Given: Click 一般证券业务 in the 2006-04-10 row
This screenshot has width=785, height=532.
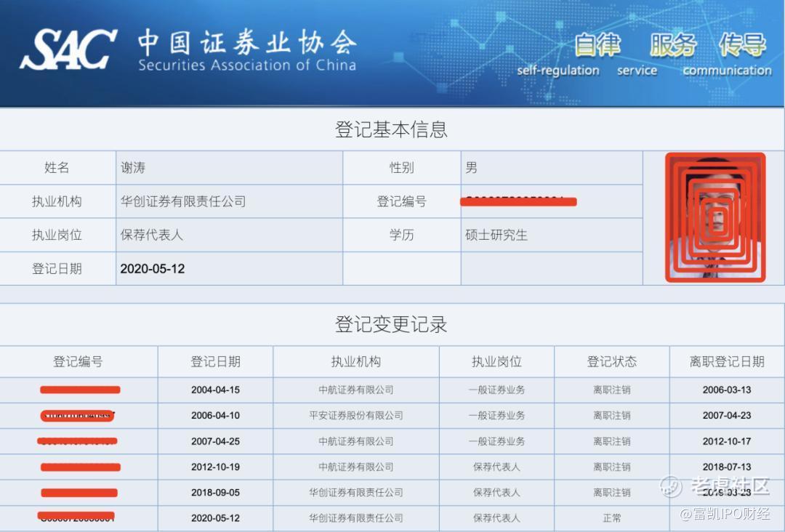Looking at the screenshot, I should (496, 416).
